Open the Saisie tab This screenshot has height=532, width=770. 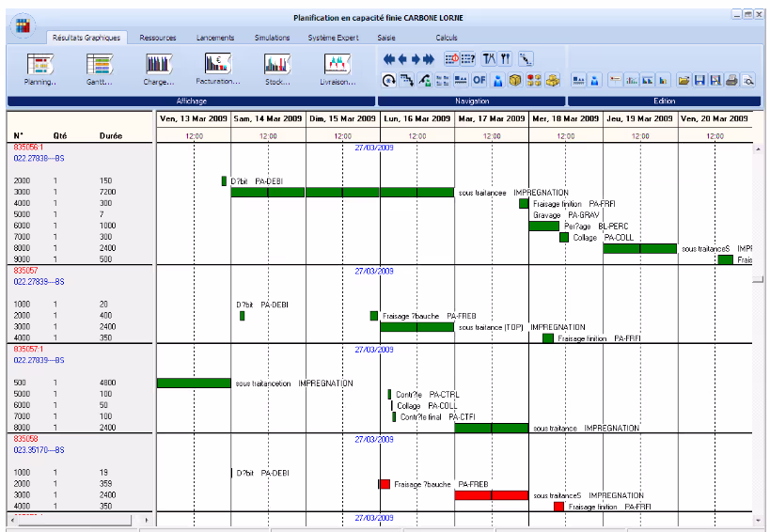click(386, 38)
